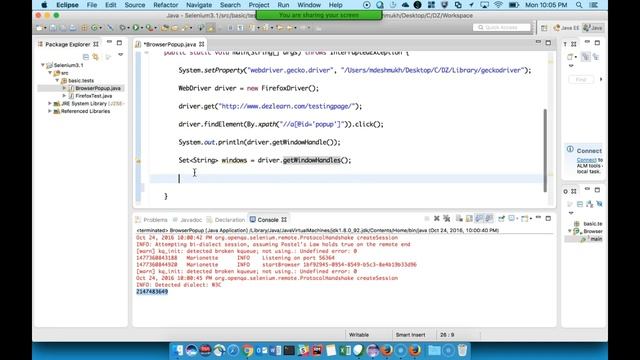
Task: Open the Run menu
Action: click(x=283, y=5)
